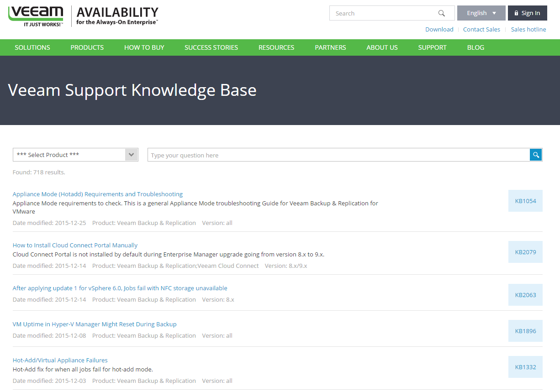Open the ABOUT US menu
This screenshot has height=392, width=560.
click(x=382, y=47)
